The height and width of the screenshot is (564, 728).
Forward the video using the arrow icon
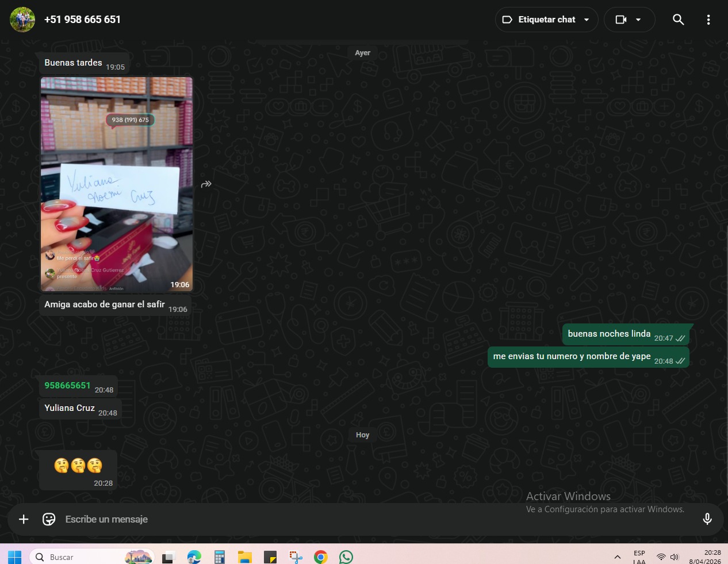[x=206, y=184]
